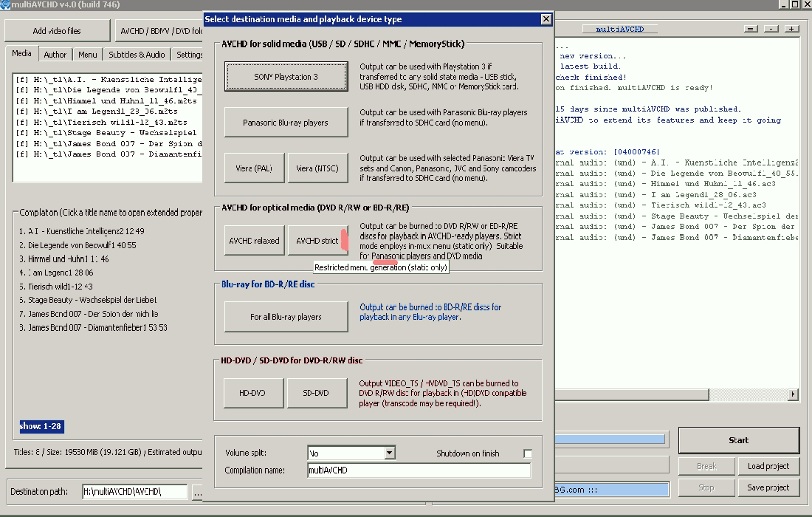
Task: Edit the Compilation name field
Action: coord(419,470)
